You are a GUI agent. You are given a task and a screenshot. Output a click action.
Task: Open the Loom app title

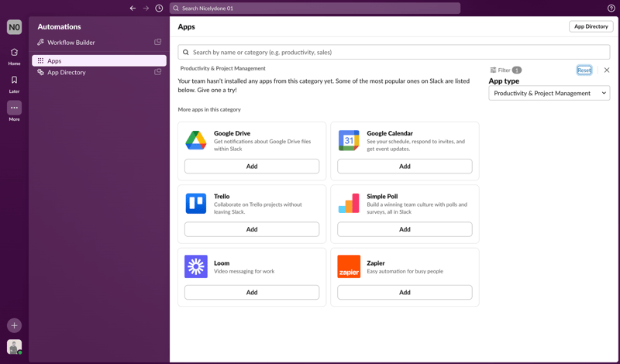(x=222, y=263)
